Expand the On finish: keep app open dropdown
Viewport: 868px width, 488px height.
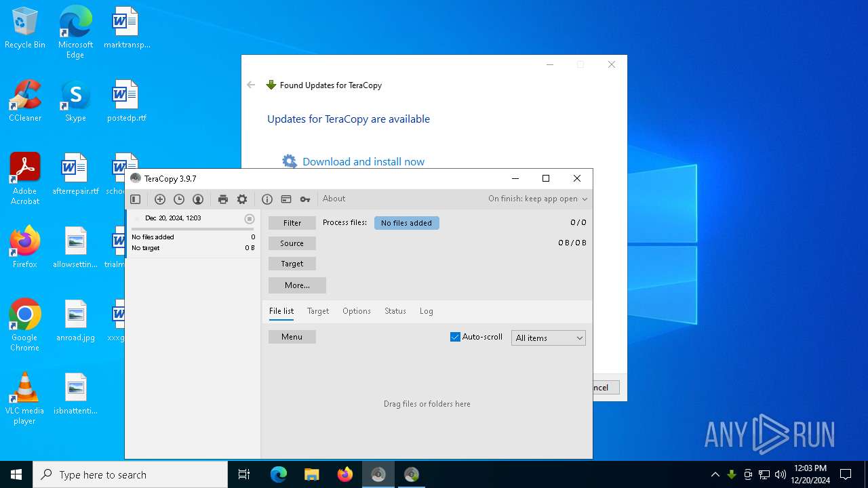[538, 199]
